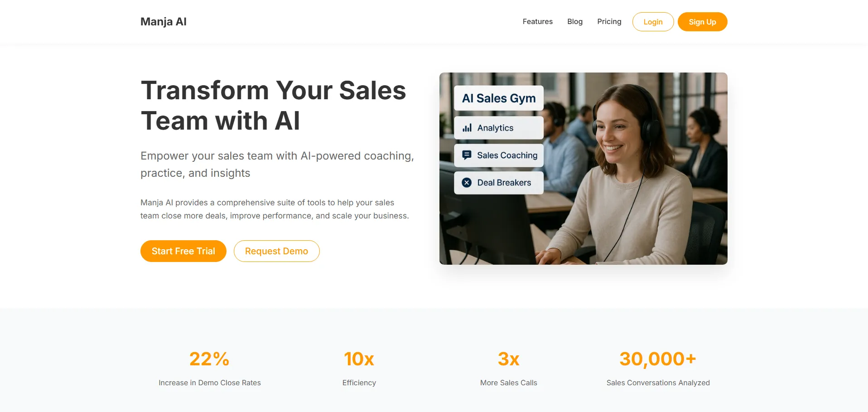The height and width of the screenshot is (412, 868).
Task: Go to the Blog page
Action: click(x=574, y=21)
